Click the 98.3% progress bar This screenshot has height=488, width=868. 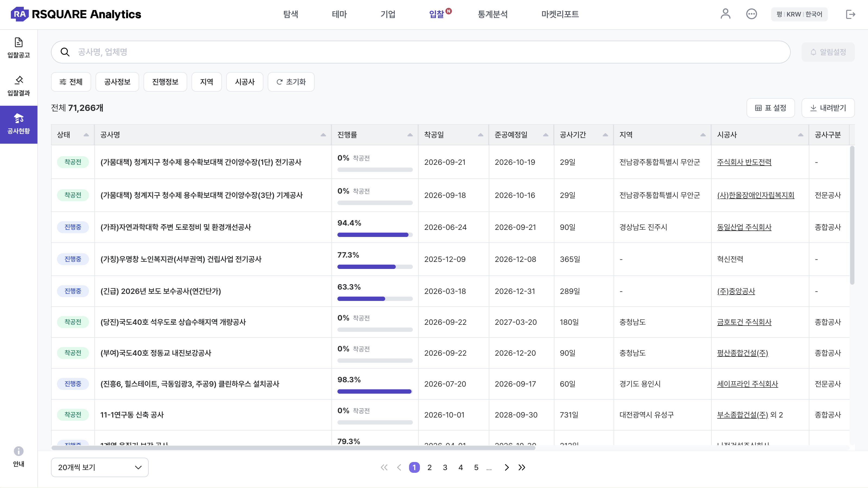pos(375,391)
